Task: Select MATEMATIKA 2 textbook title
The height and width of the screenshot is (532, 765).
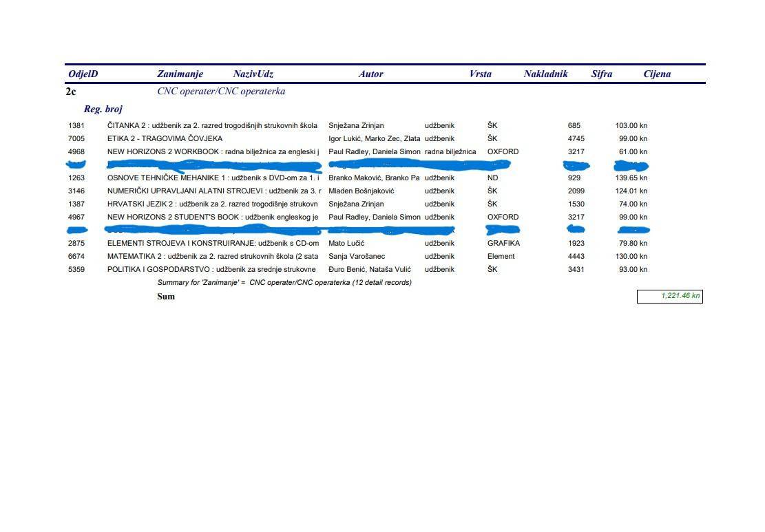Action: pos(213,257)
